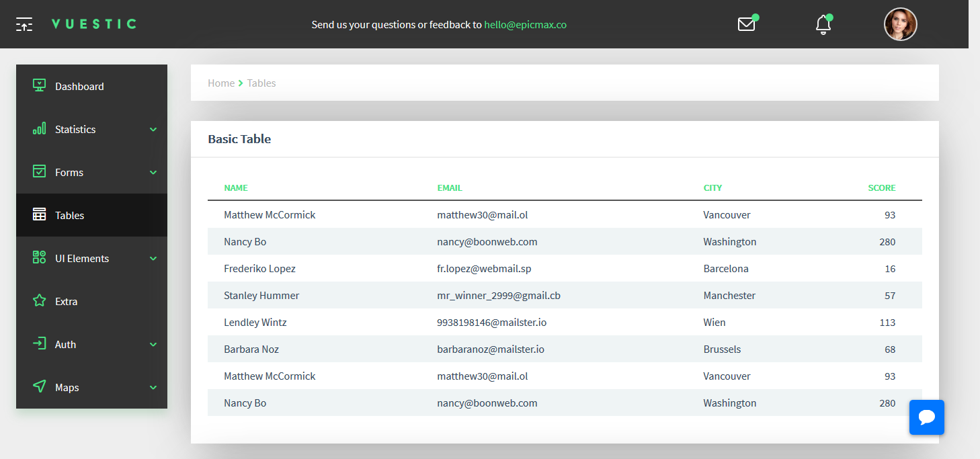Click the city Wien
The width and height of the screenshot is (980, 459).
point(714,323)
